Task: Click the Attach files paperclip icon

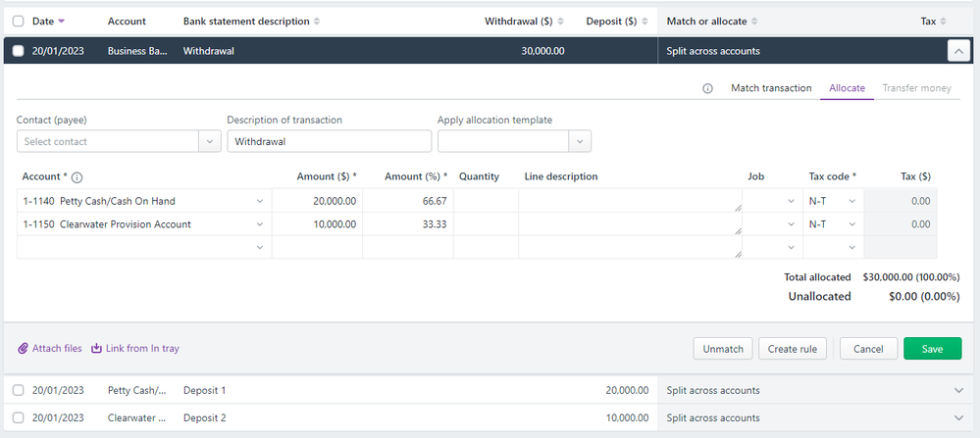Action: [24, 349]
